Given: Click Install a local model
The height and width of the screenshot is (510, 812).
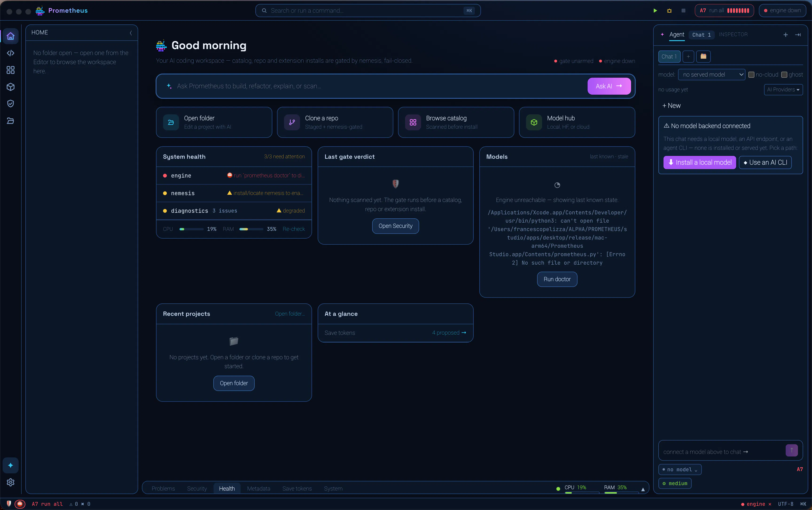Looking at the screenshot, I should pos(700,162).
